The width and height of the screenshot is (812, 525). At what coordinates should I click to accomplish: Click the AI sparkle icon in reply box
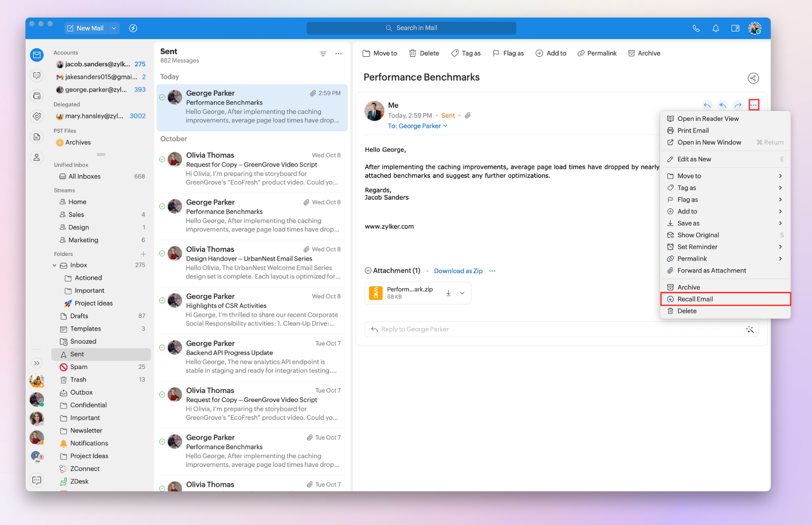[x=750, y=329]
